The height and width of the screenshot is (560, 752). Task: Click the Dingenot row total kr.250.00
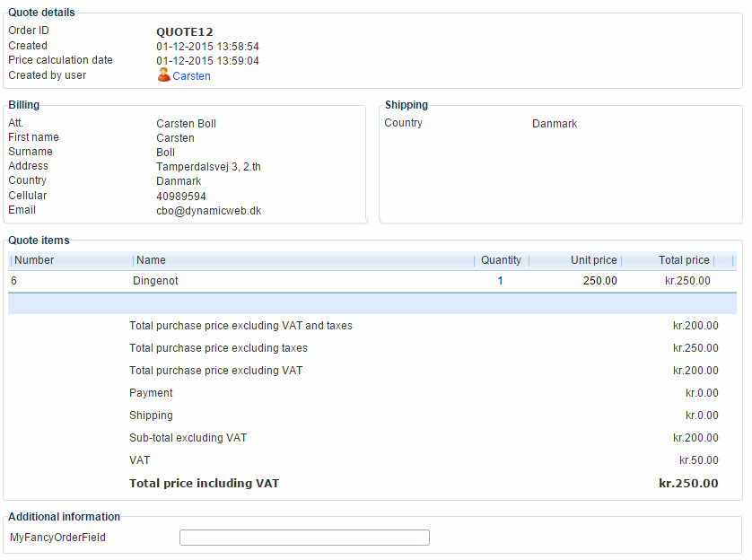(x=687, y=281)
